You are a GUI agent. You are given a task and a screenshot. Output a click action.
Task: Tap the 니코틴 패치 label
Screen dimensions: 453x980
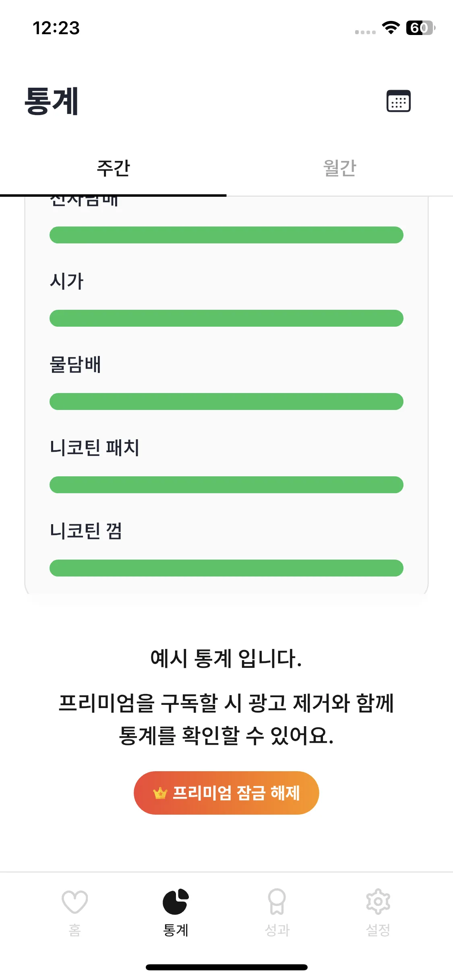point(95,448)
